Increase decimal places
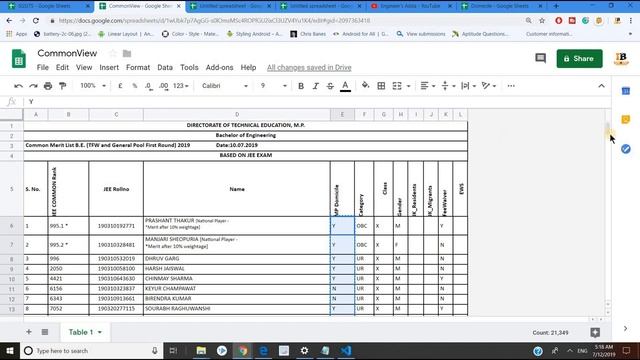The image size is (640, 360). coord(163,86)
